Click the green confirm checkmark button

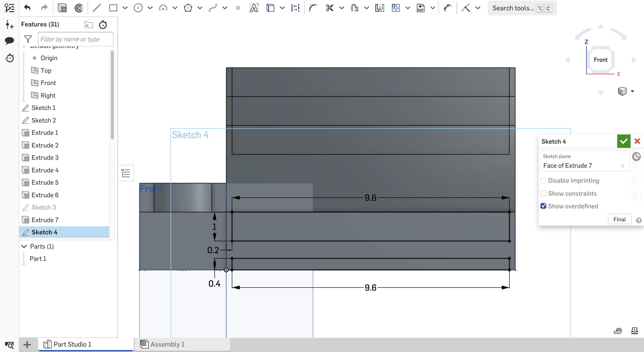point(624,141)
